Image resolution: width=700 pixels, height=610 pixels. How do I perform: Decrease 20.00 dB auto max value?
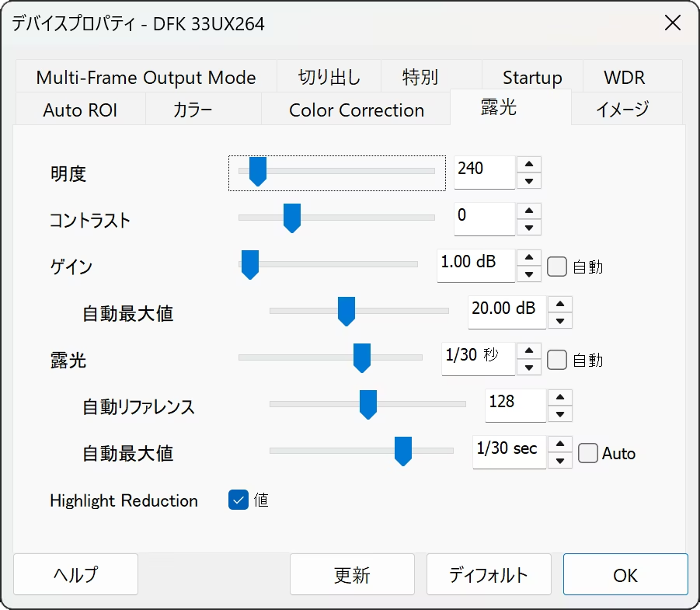point(560,321)
